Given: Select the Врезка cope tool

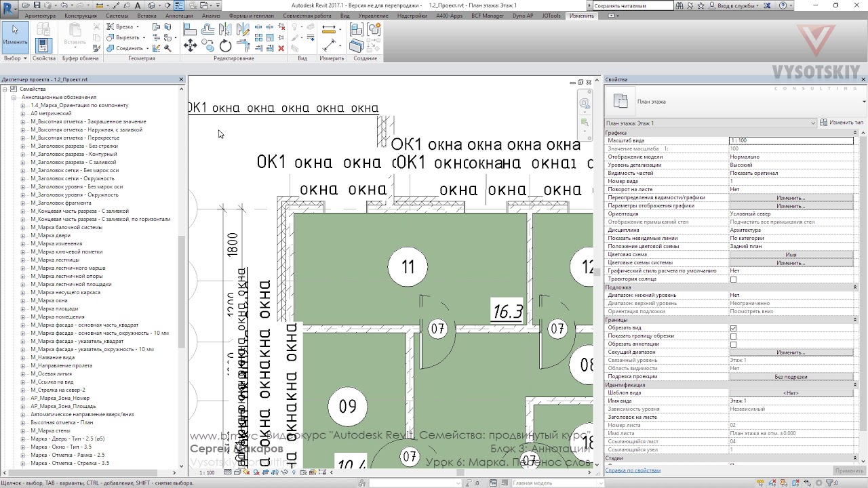Looking at the screenshot, I should pyautogui.click(x=124, y=26).
